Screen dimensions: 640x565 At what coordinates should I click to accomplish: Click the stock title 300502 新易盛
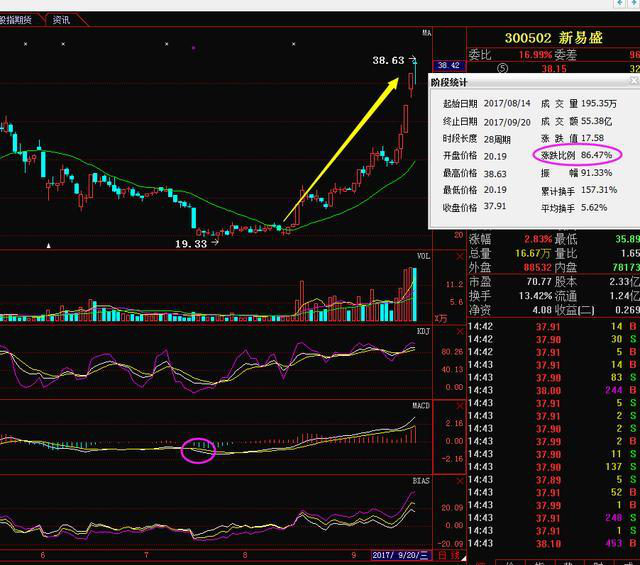coord(553,38)
